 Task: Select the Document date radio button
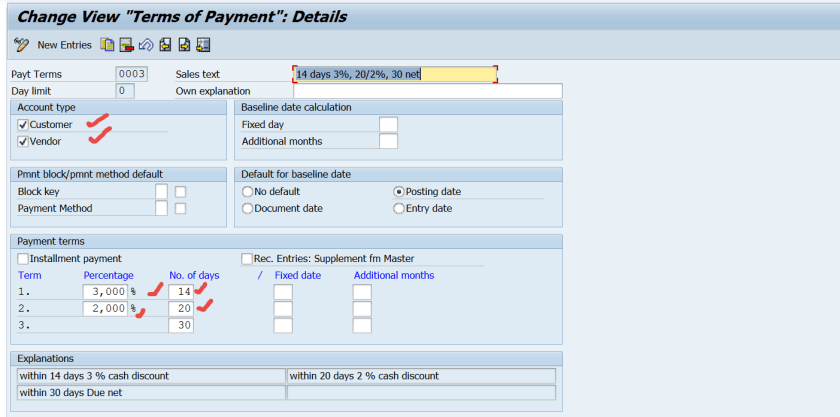point(247,209)
